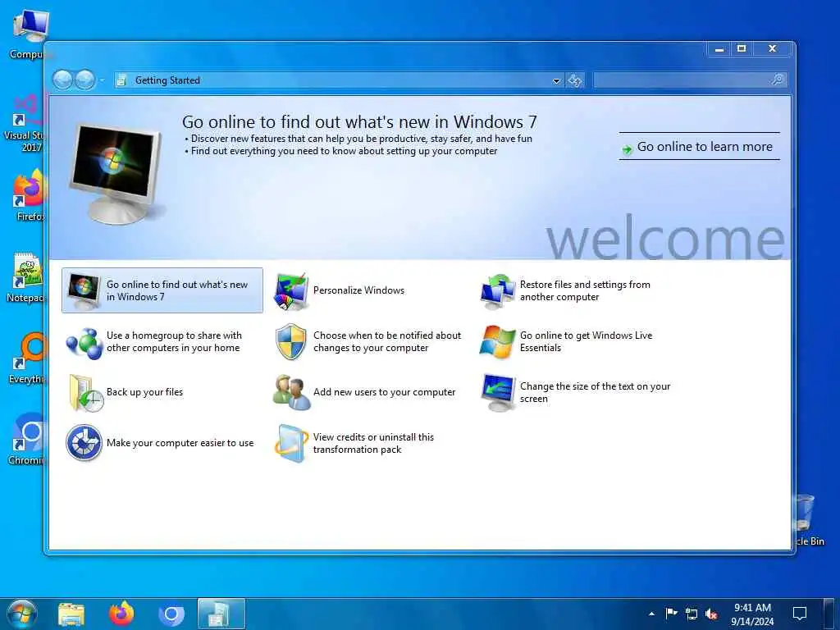Viewport: 840px width, 630px height.
Task: Open the Start menu orb
Action: (x=21, y=614)
